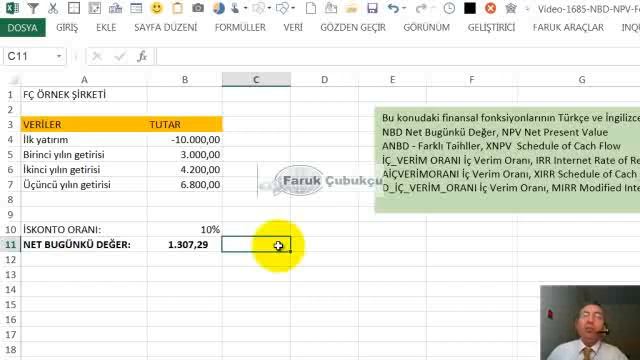
Task: Click the red circle X icon
Action: (x=491, y=8)
